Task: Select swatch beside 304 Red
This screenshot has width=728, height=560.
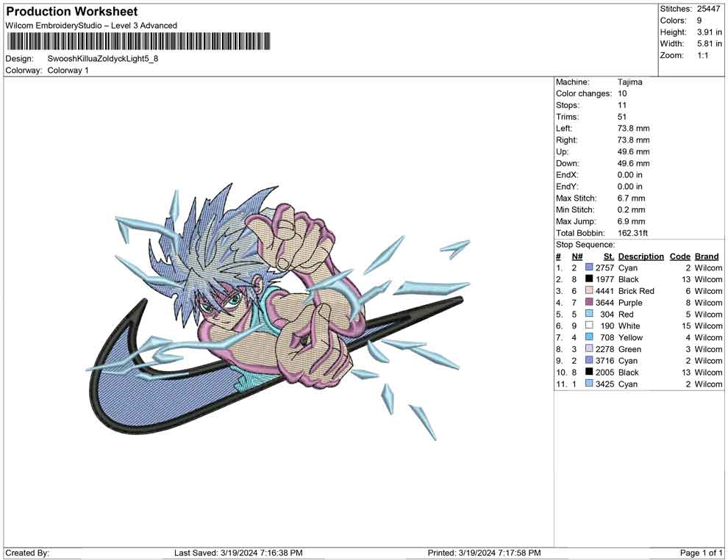Action: [589, 314]
